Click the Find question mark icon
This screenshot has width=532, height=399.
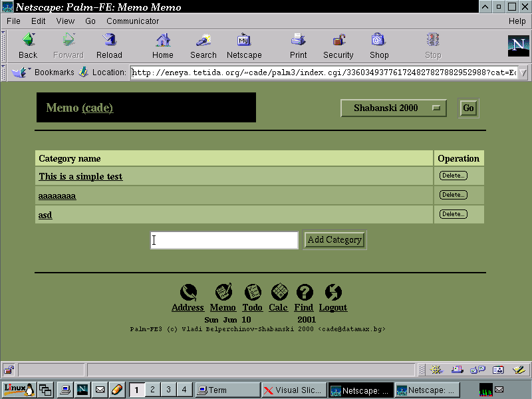click(x=304, y=292)
